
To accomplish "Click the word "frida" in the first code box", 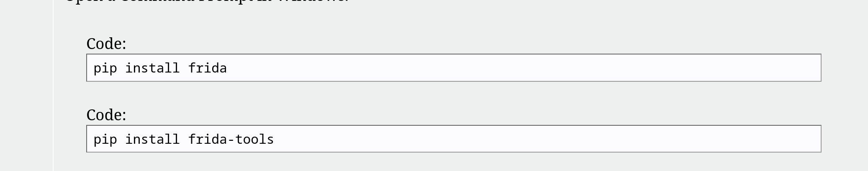I will pyautogui.click(x=208, y=68).
